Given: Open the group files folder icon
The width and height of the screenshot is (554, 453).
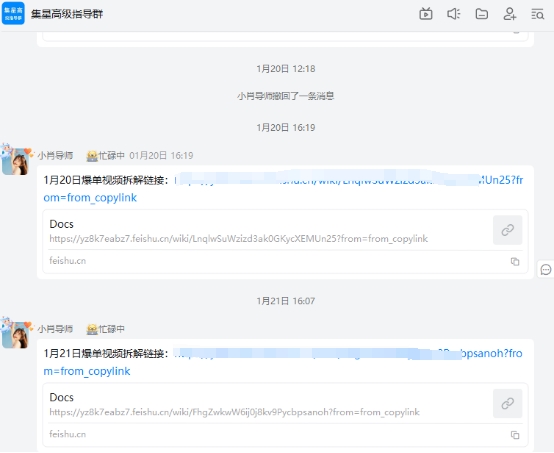Looking at the screenshot, I should tap(482, 14).
